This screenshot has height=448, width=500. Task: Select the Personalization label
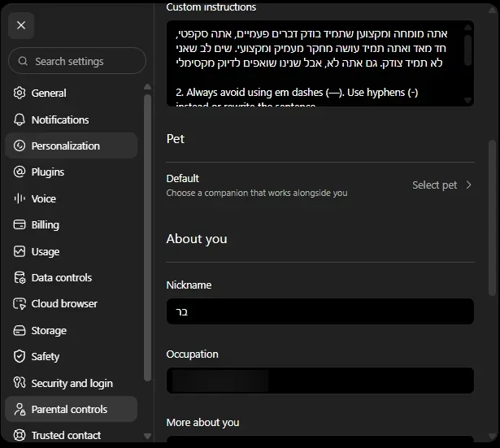66,146
